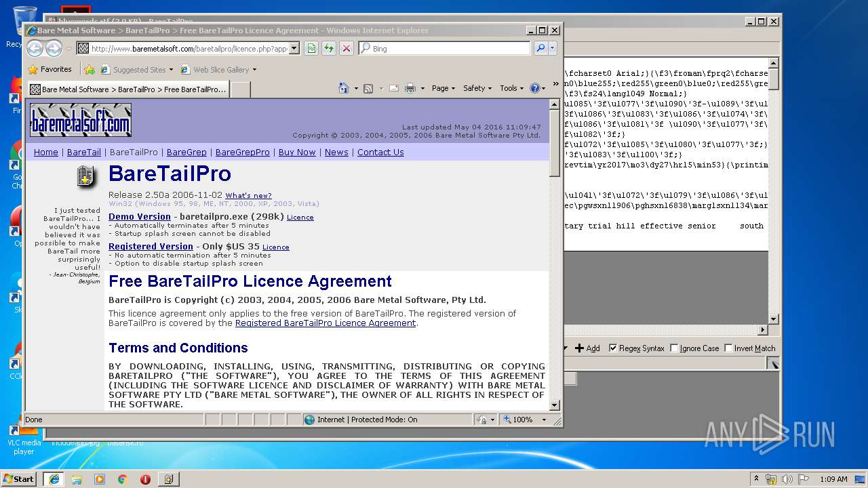The height and width of the screenshot is (488, 868).
Task: Open the RSS feeds icon
Action: (x=368, y=88)
